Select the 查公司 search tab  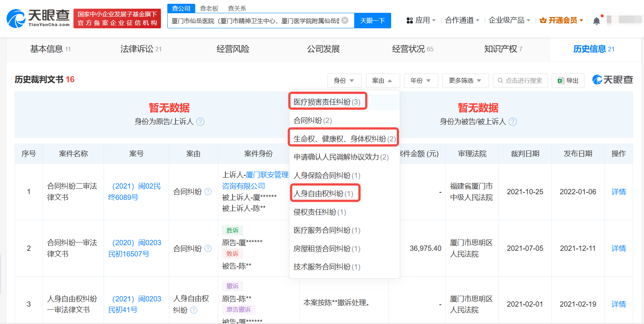click(x=181, y=8)
